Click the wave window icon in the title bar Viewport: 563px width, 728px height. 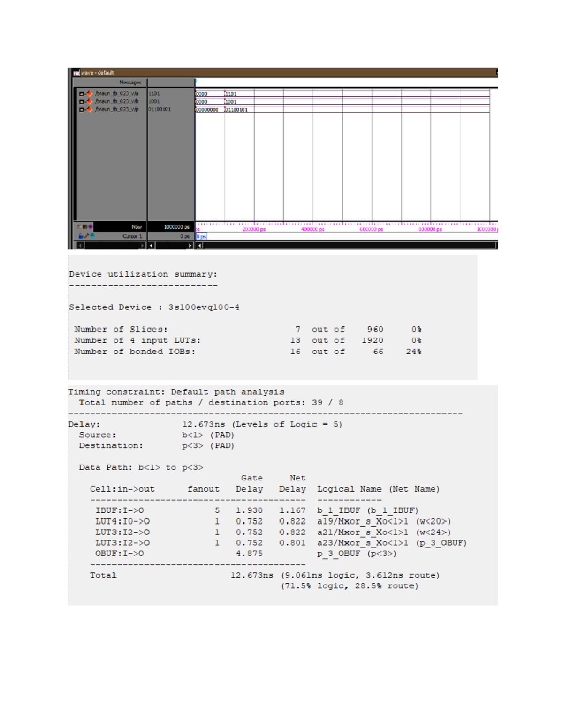[x=76, y=73]
